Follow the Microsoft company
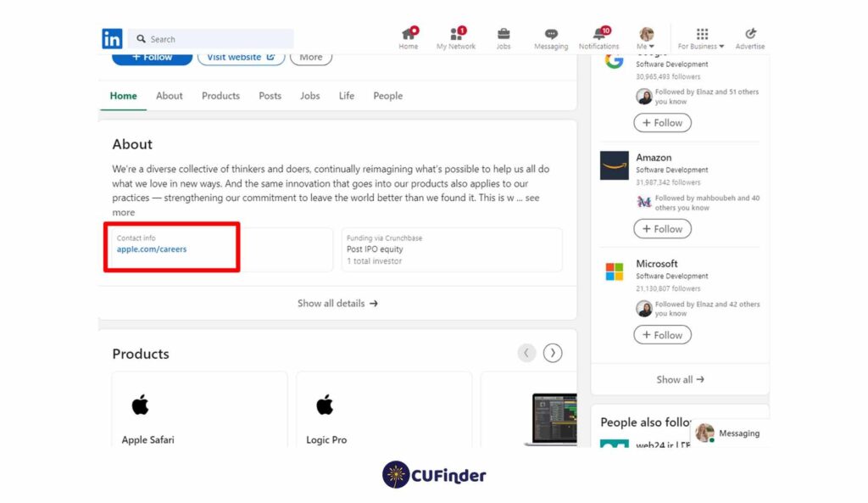Image resolution: width=868 pixels, height=503 pixels. [x=662, y=335]
